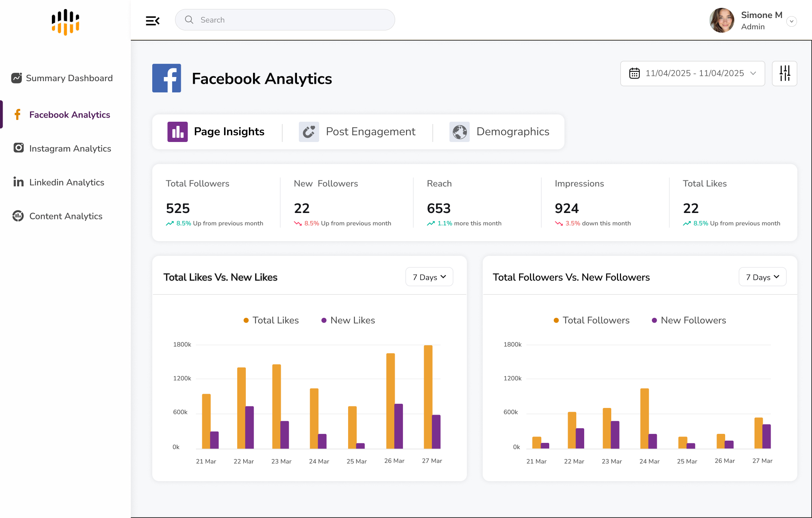The width and height of the screenshot is (812, 518).
Task: Click Total Followers value 525
Action: point(178,208)
